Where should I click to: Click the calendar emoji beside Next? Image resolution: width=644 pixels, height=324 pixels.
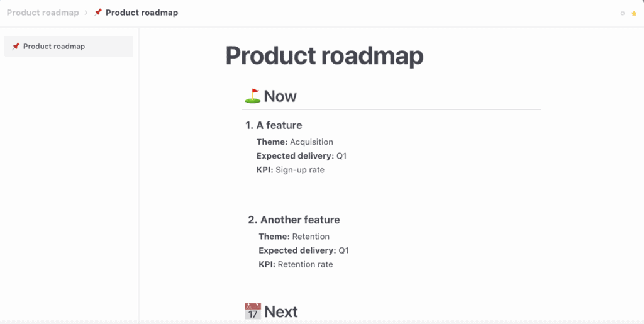point(253,311)
